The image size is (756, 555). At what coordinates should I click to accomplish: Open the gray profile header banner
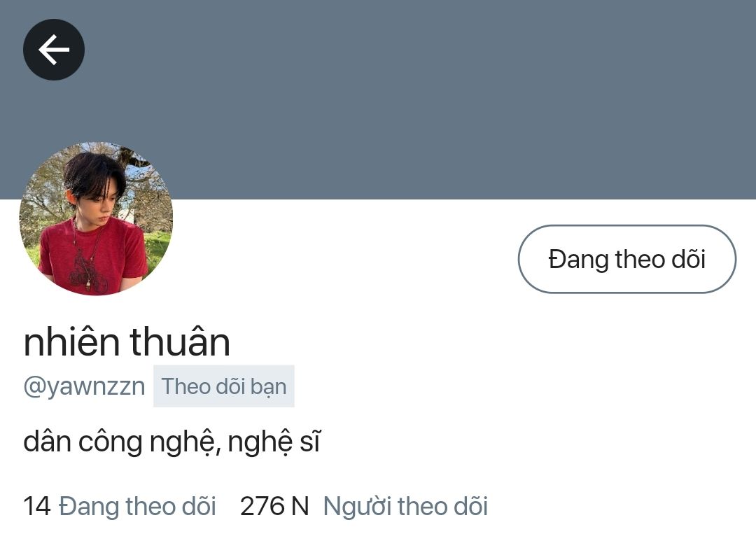pos(378,99)
